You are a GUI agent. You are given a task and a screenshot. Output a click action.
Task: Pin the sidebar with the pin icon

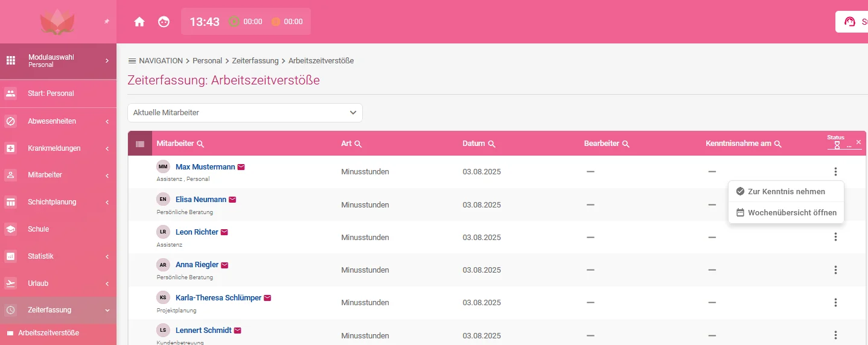[x=107, y=22]
